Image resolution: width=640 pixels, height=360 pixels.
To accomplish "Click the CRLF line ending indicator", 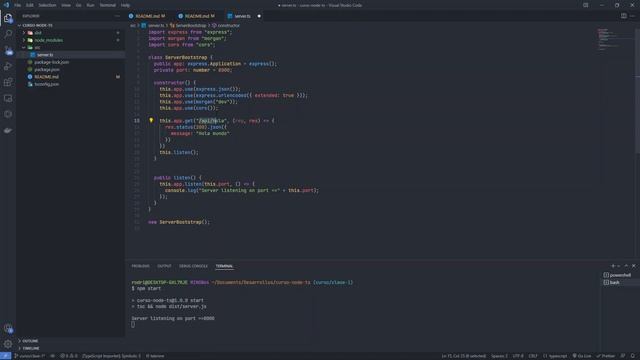I will 533,356.
